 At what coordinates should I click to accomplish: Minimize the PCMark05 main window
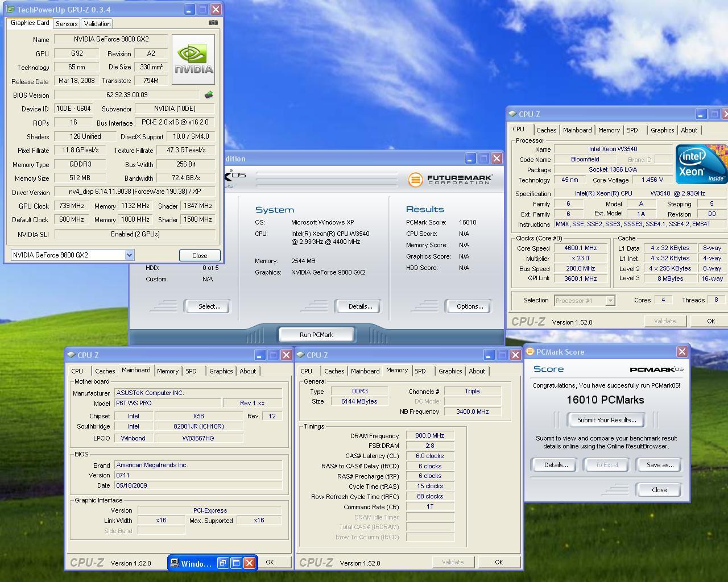click(470, 159)
